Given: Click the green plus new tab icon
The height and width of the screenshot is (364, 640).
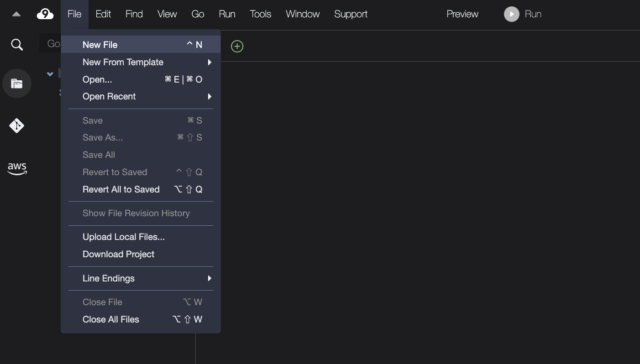Looking at the screenshot, I should click(x=237, y=46).
